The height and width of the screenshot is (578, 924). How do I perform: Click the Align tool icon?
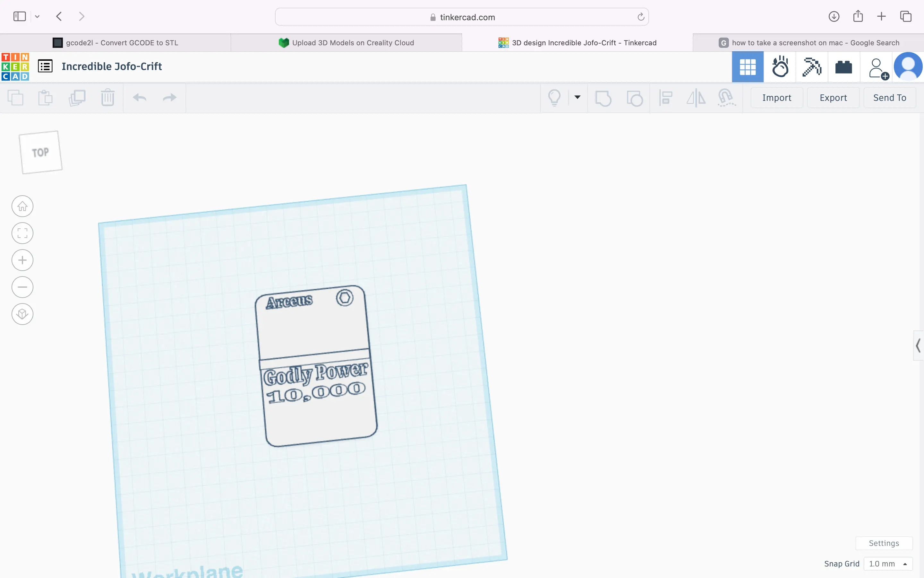pyautogui.click(x=665, y=98)
